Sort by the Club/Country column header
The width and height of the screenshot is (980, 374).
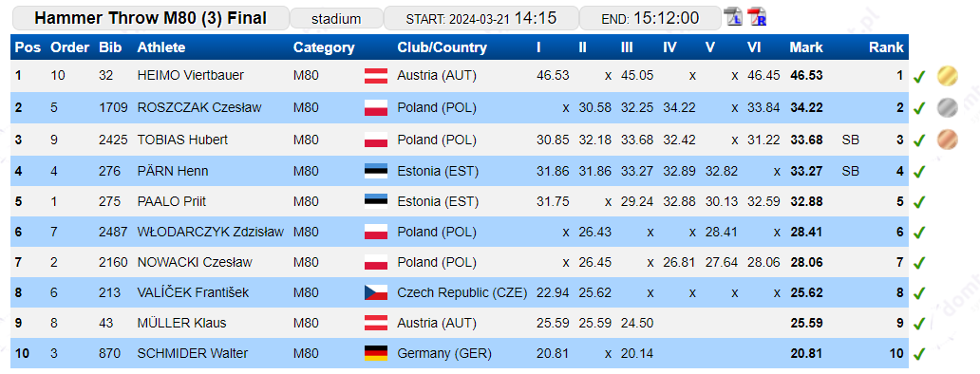tap(442, 47)
